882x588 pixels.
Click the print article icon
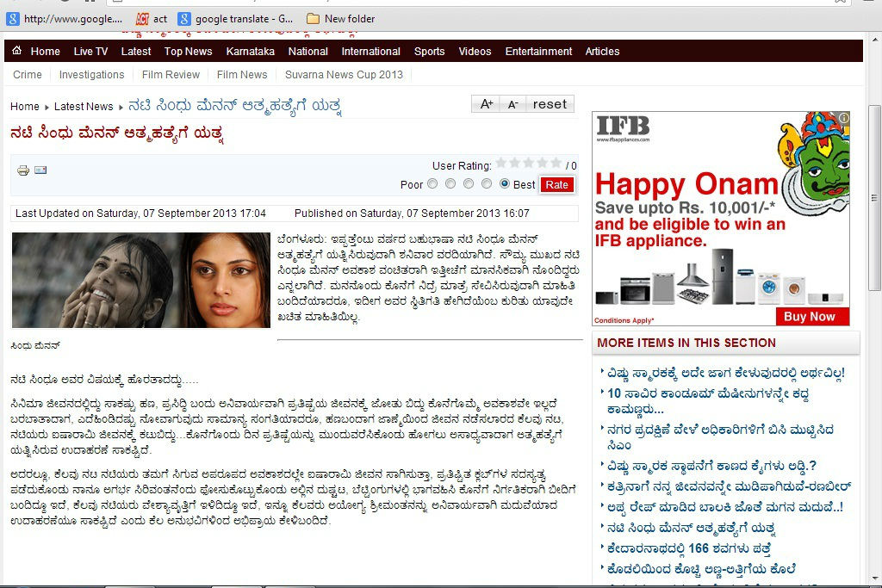click(23, 170)
